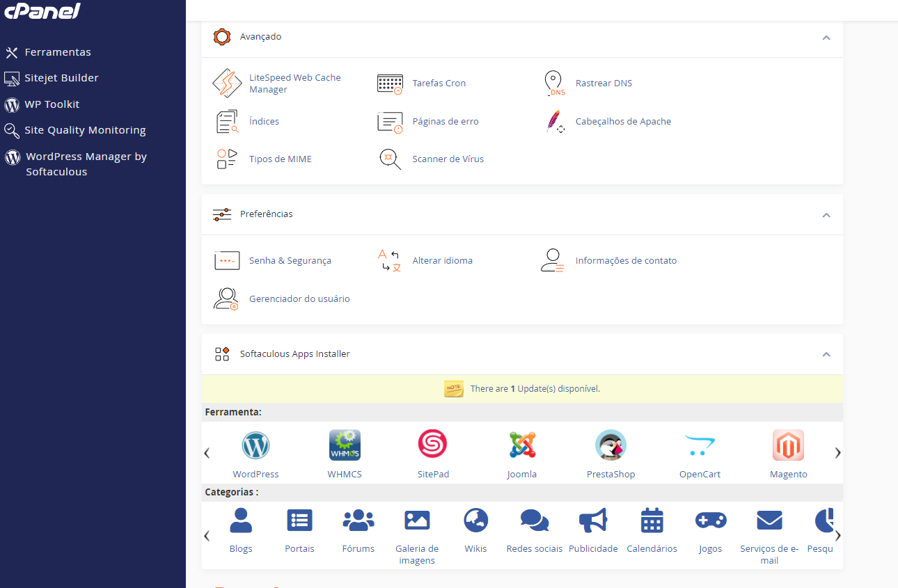
Task: Select the Wikis category icon
Action: pyautogui.click(x=476, y=520)
